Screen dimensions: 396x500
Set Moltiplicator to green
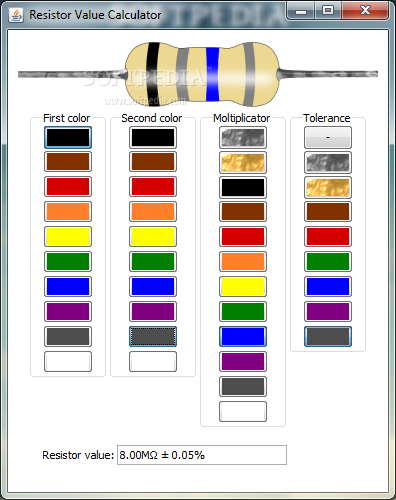243,312
